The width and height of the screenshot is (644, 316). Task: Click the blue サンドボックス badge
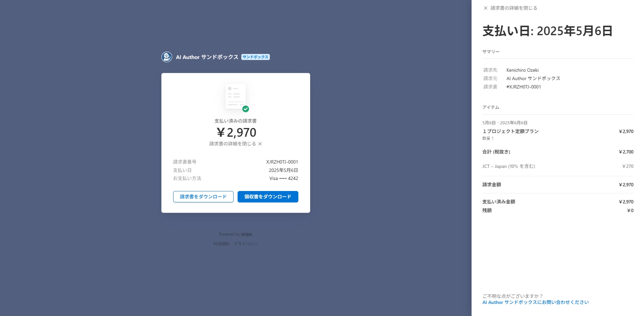[x=255, y=57]
